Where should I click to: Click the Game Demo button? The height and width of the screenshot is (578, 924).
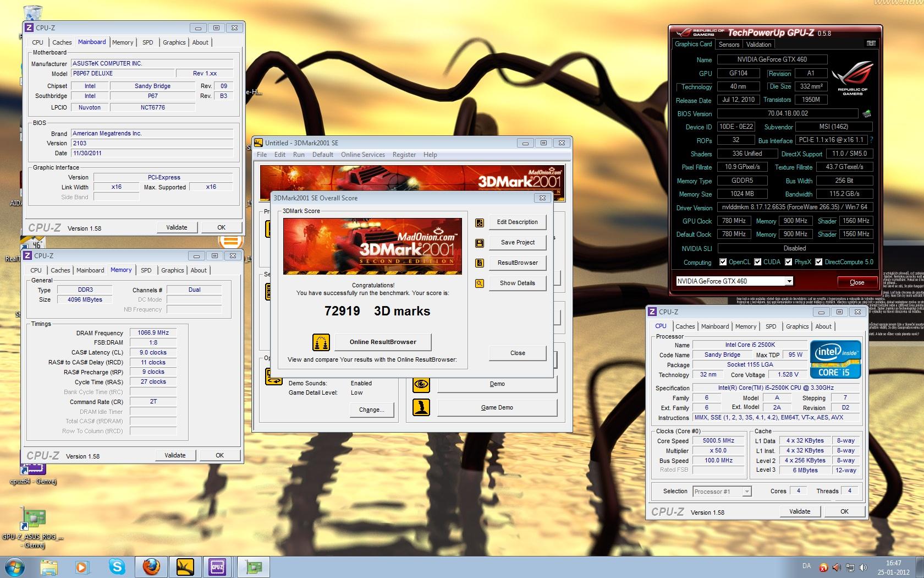[497, 408]
